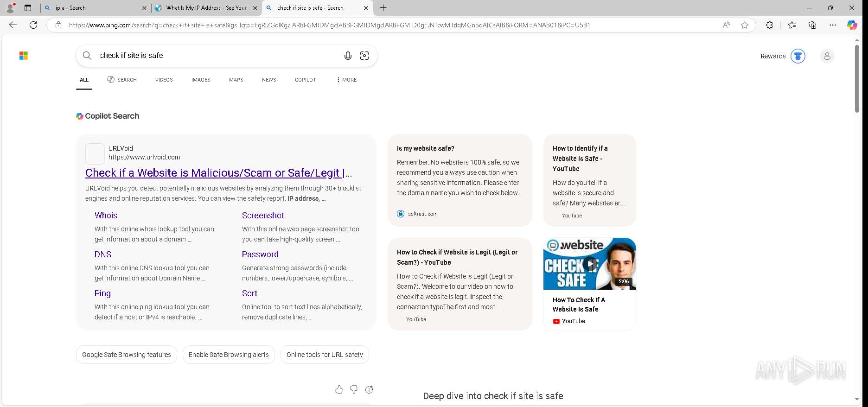Close the 'check if site is safe' tab
The width and height of the screenshot is (868, 407).
pyautogui.click(x=366, y=8)
